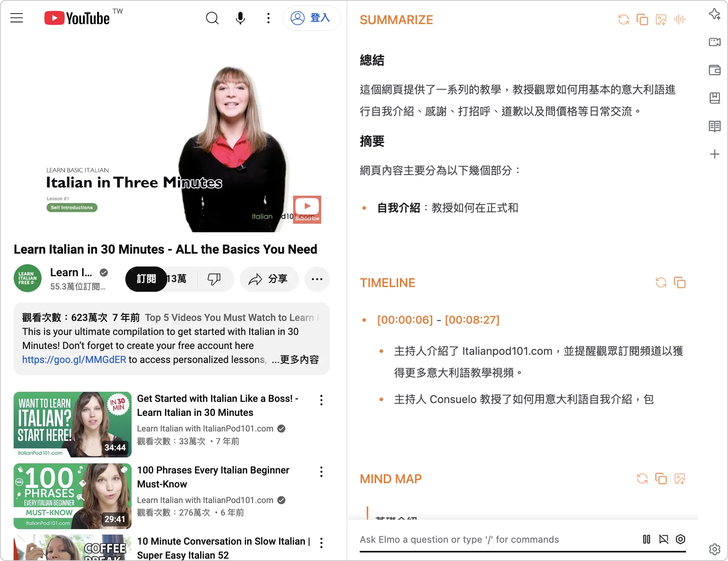Screen dimensions: 728x561
Task: Toggle the crossed-out chat icon in Elmo input
Action: 664,539
